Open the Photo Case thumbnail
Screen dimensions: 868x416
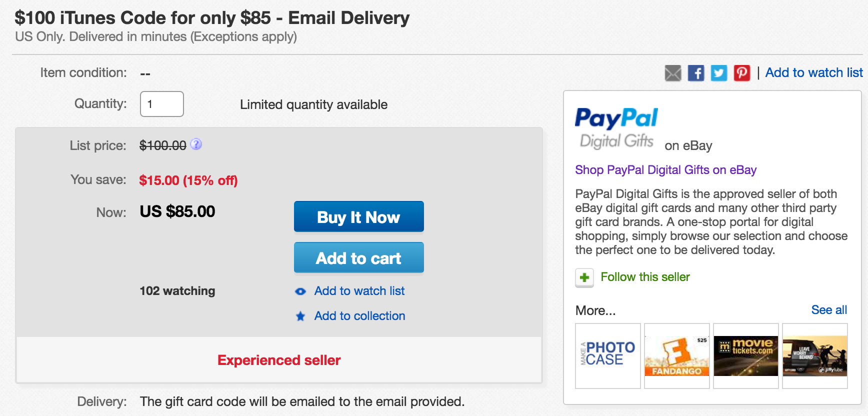pos(607,355)
